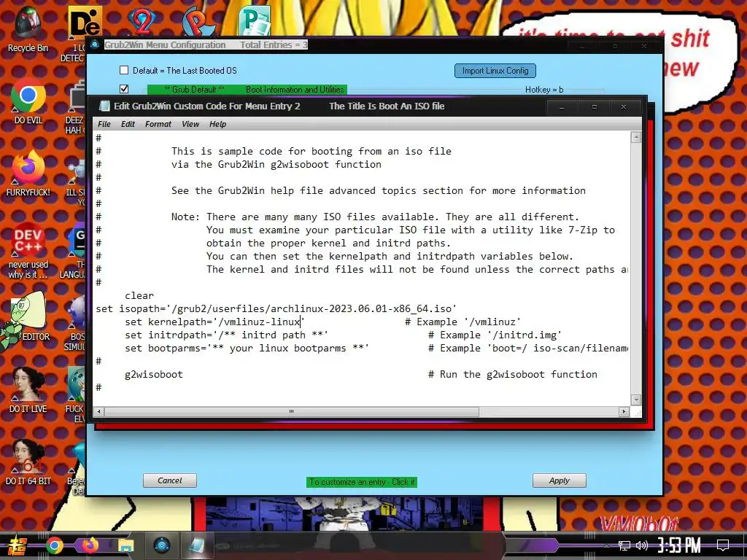
Task: Place cursor on the set kernelpath line
Action: pyautogui.click(x=214, y=322)
